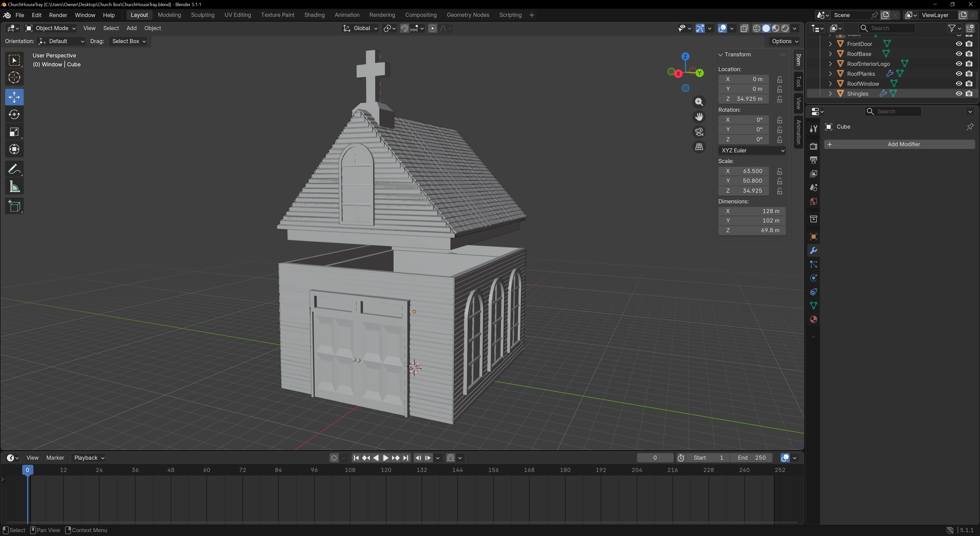
Task: Open the Options popover button
Action: click(785, 41)
